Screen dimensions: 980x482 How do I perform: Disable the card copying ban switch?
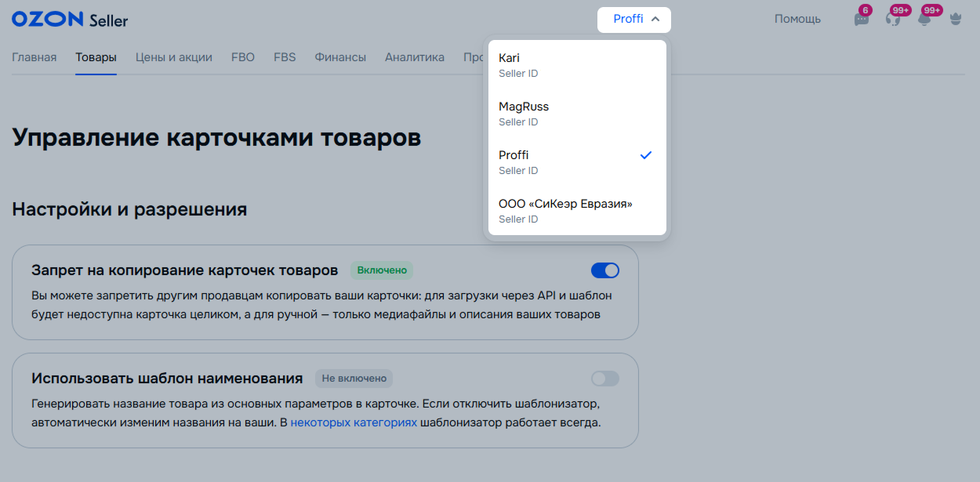tap(605, 270)
